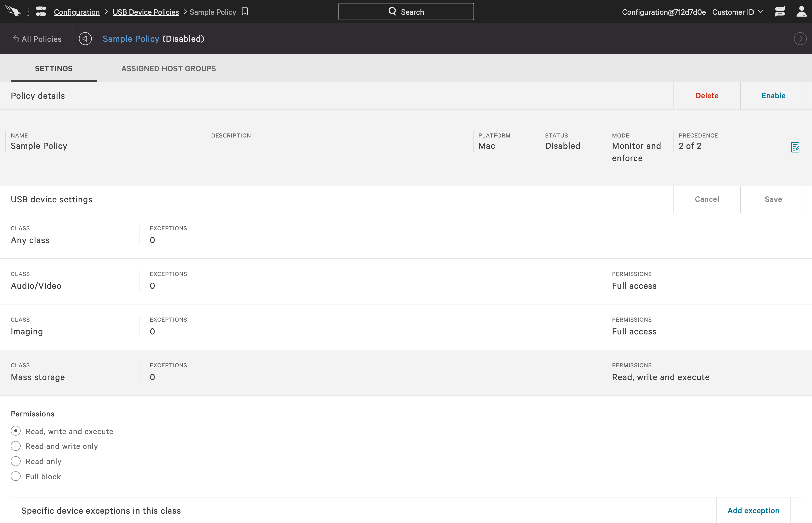Click the USB Device Policies breadcrumb link

pos(146,12)
